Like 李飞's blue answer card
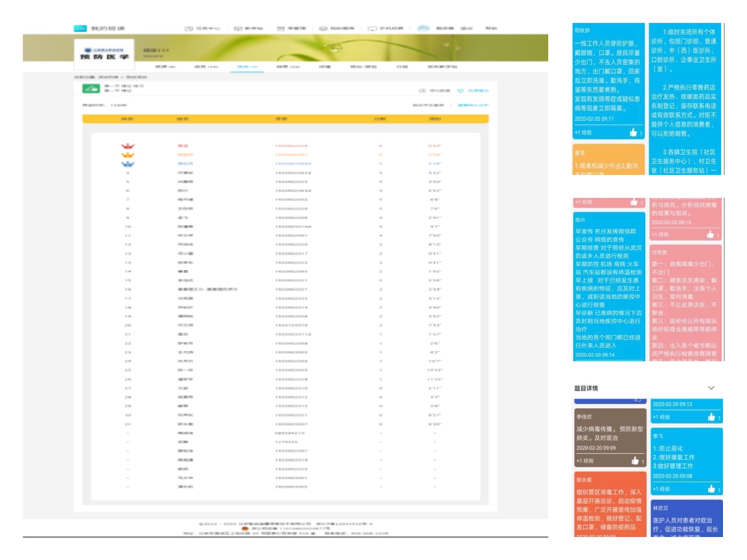Screen dimensions: 747x560 (711, 489)
